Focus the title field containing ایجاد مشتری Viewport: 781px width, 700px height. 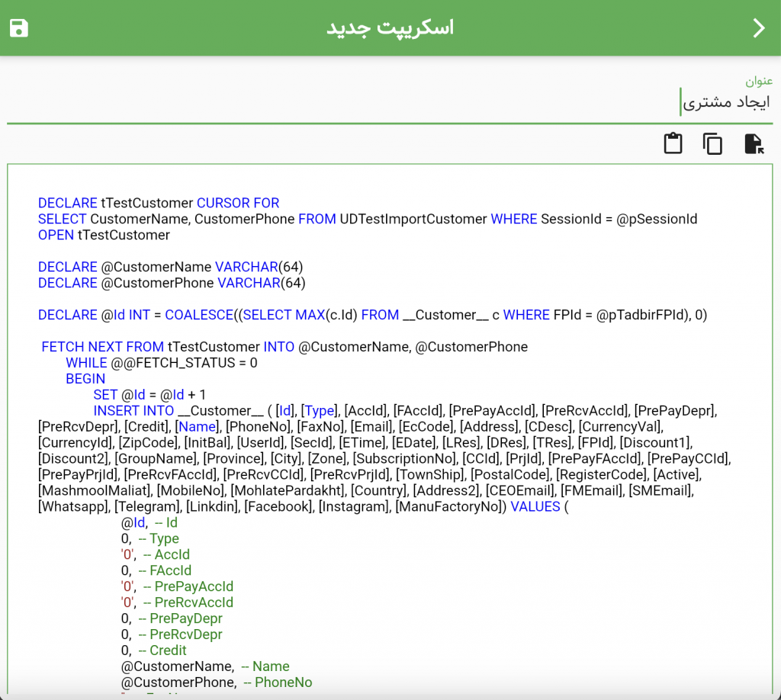click(390, 102)
